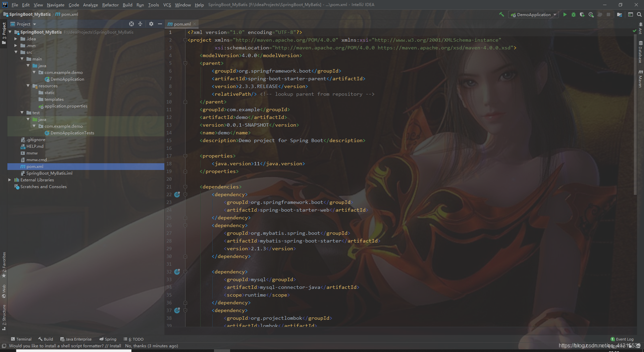This screenshot has height=352, width=644.
Task: Open Run Anything icon in toolbar
Action: click(x=631, y=14)
